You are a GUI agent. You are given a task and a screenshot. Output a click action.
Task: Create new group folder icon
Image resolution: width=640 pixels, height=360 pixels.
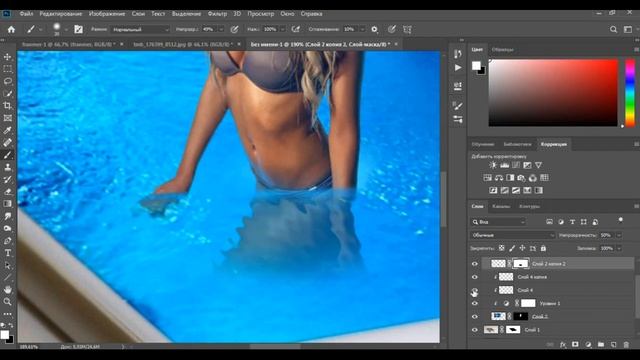click(601, 345)
